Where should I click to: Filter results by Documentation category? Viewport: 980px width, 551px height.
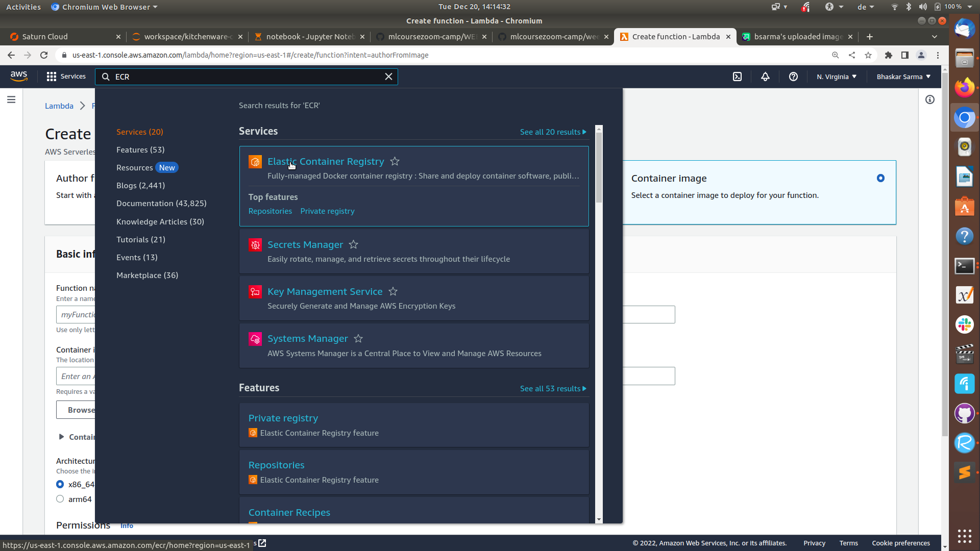(x=161, y=203)
